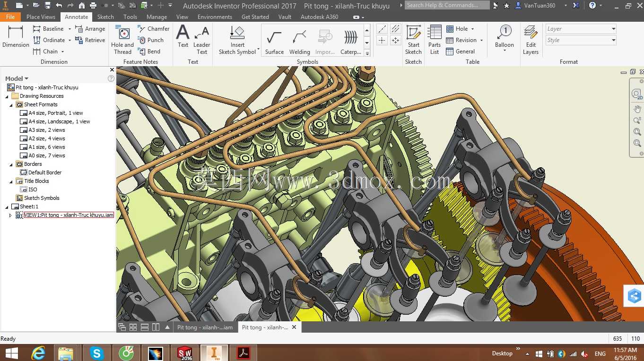Expand the VIEW1 node in browser
This screenshot has width=644, height=361.
click(10, 215)
